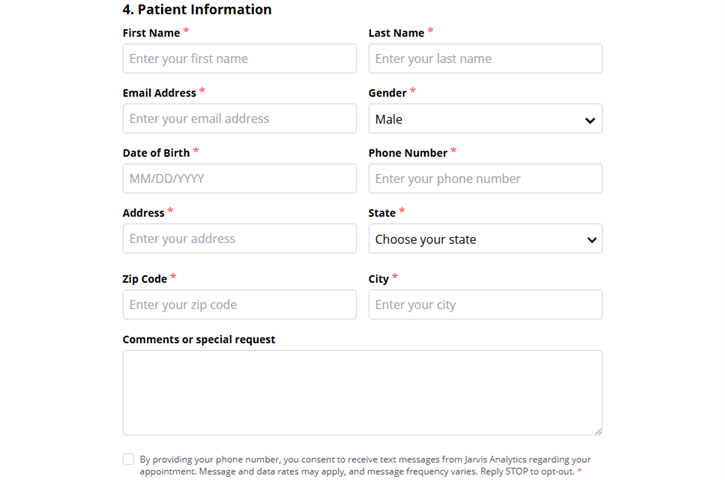The height and width of the screenshot is (480, 725).
Task: Focus the Email Address text box
Action: (x=239, y=119)
